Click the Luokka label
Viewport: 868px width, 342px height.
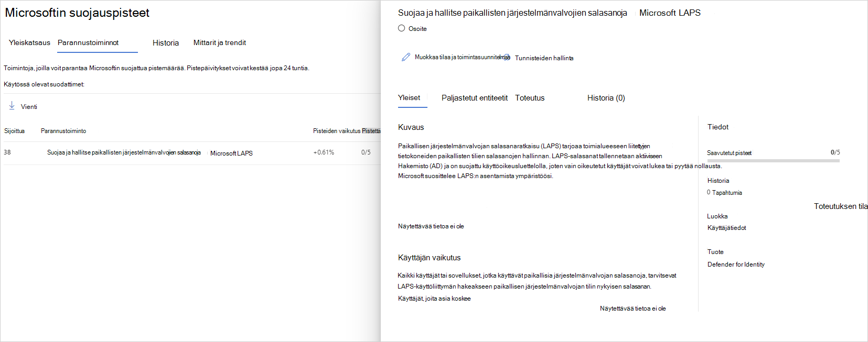[x=717, y=216]
